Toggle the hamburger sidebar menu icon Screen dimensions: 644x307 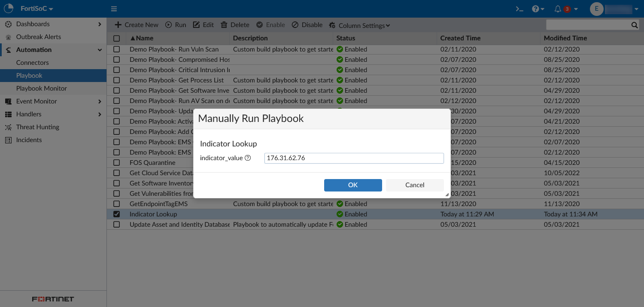(114, 9)
